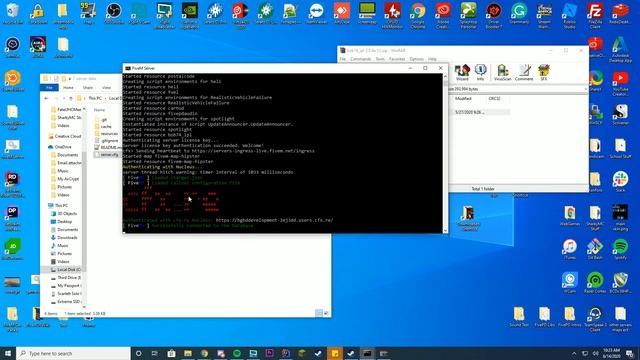Screen dimensions: 640x360
Task: Select This PC in navigation pane
Action: click(x=58, y=205)
